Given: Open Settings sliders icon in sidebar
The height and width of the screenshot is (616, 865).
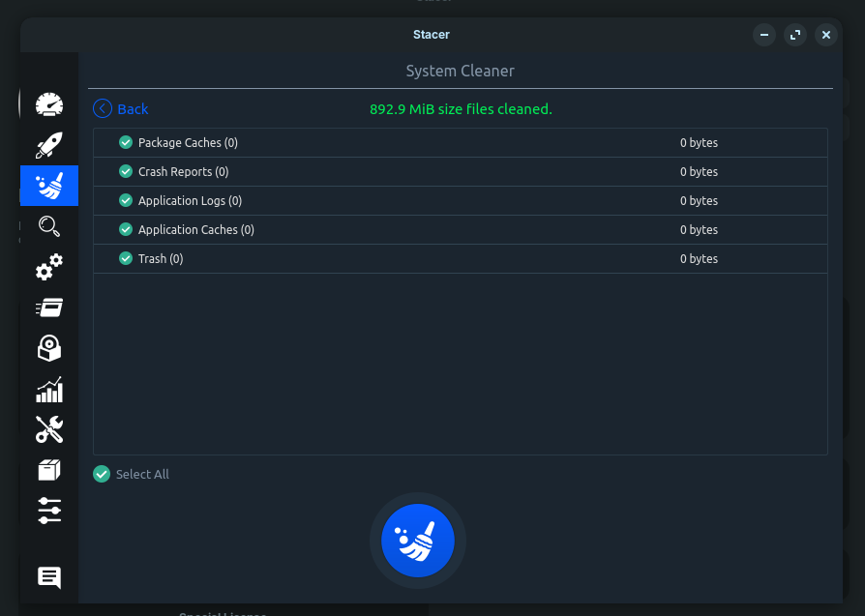Looking at the screenshot, I should click(49, 511).
